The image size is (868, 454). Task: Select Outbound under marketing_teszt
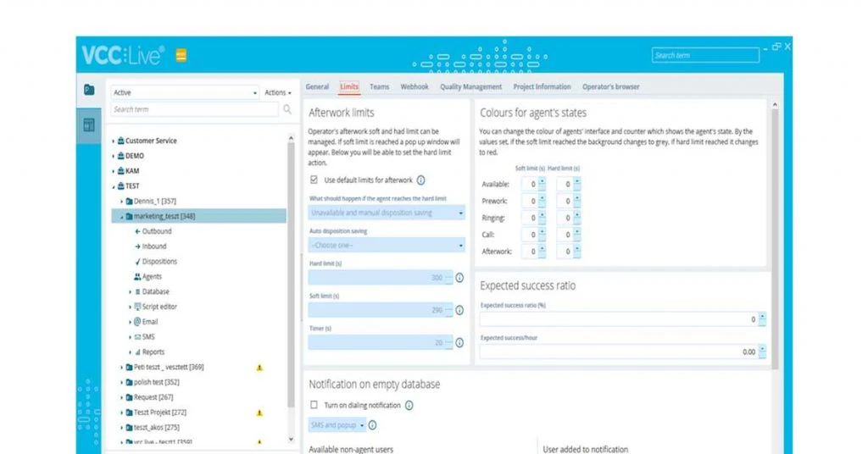click(157, 232)
